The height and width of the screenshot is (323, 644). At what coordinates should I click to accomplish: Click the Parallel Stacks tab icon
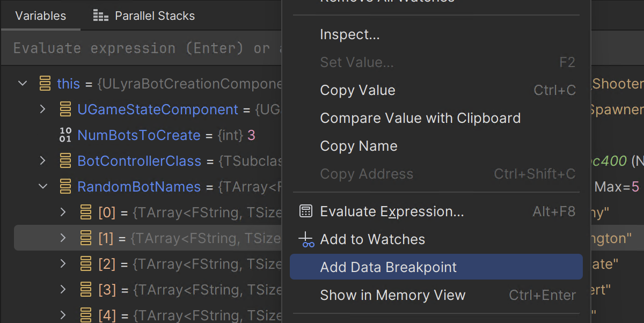101,16
